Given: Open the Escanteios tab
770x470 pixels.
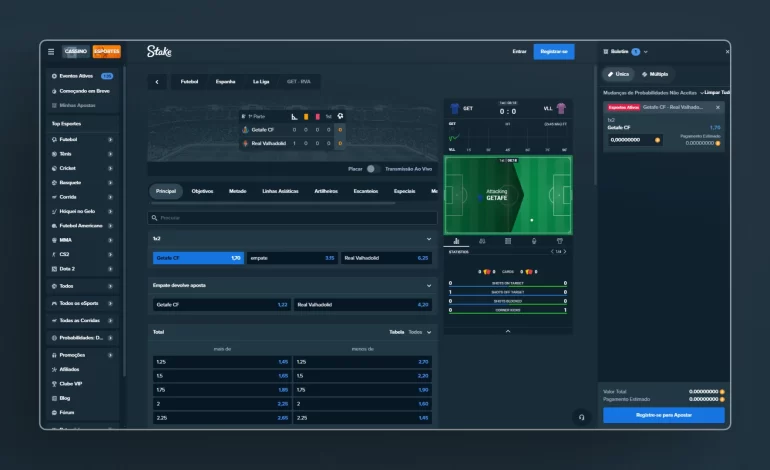Looking at the screenshot, I should pos(366,191).
